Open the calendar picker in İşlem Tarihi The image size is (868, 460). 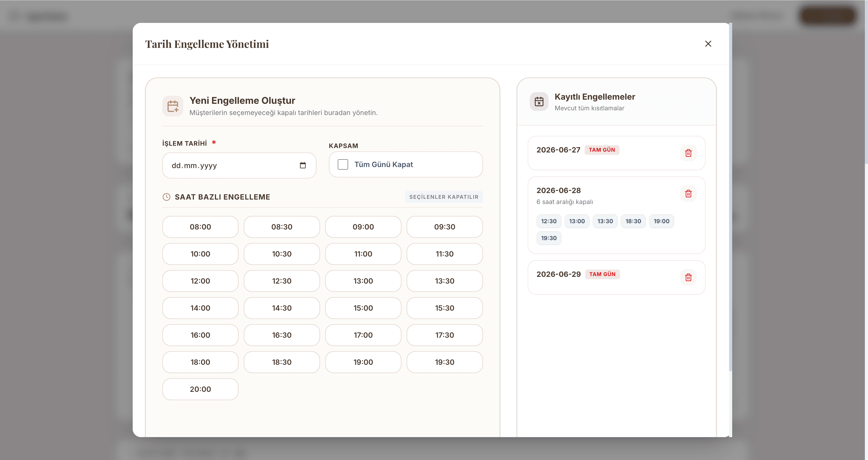(303, 165)
